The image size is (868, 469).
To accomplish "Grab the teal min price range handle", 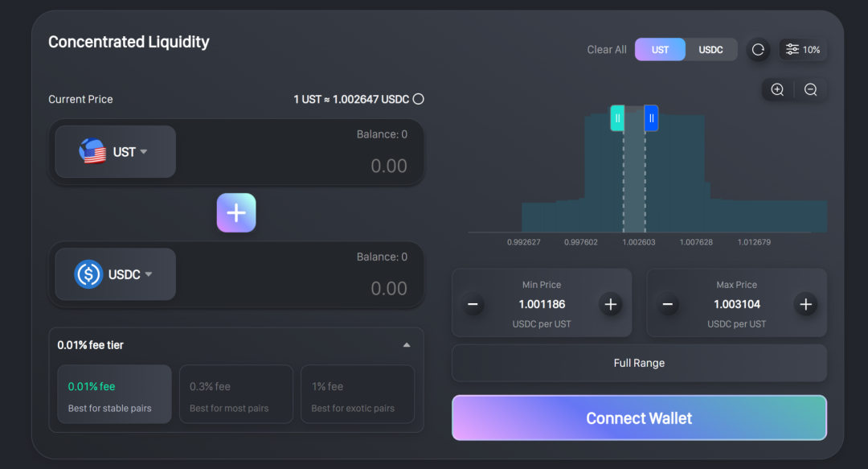I will pyautogui.click(x=617, y=118).
